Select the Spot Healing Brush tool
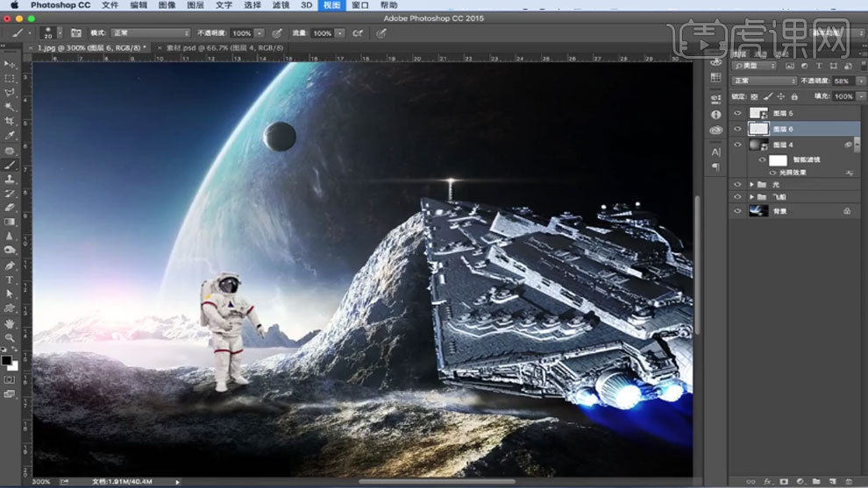This screenshot has height=488, width=868. (10, 151)
